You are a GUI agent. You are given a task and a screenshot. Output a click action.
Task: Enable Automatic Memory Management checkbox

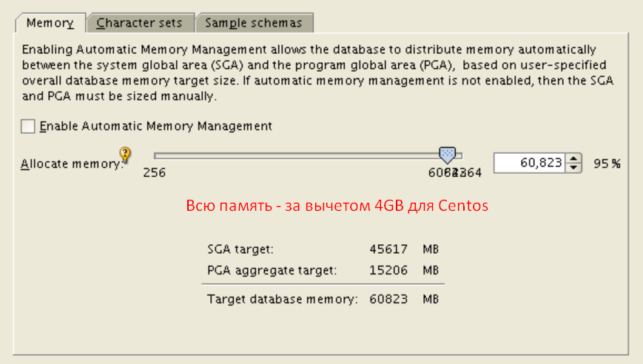(x=28, y=127)
